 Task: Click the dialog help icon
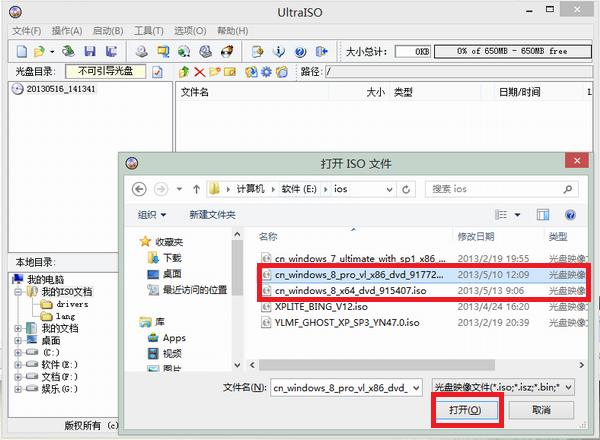pyautogui.click(x=570, y=215)
